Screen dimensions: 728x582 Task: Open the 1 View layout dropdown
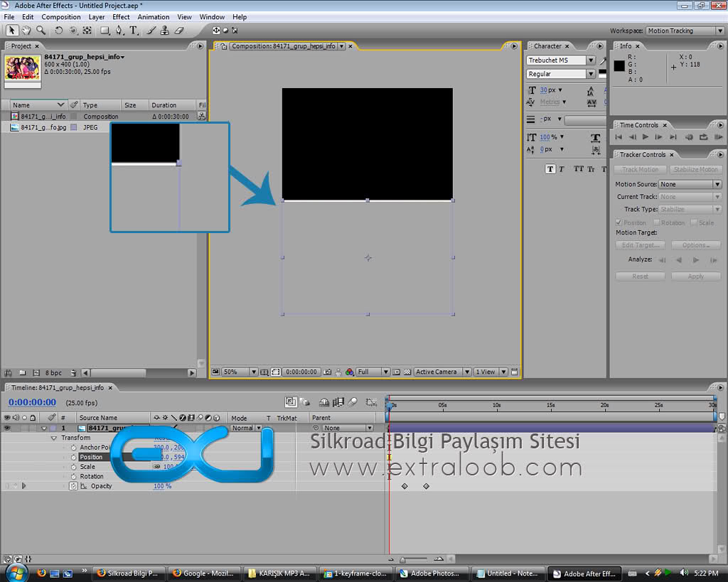tap(503, 372)
